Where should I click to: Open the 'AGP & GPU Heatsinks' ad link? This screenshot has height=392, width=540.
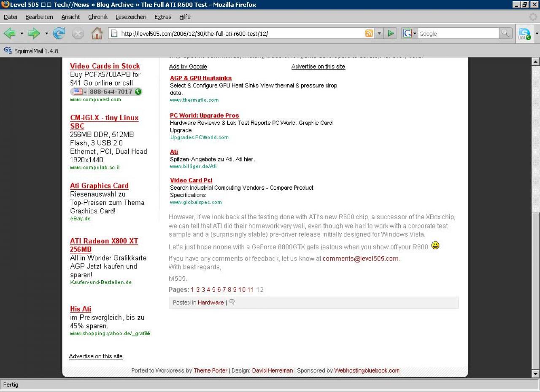click(x=201, y=78)
